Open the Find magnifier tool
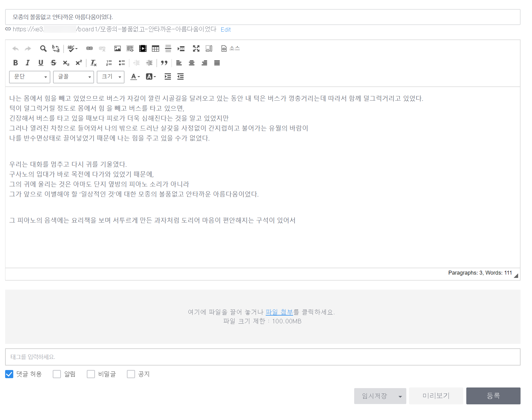This screenshot has height=420, width=532. [43, 48]
